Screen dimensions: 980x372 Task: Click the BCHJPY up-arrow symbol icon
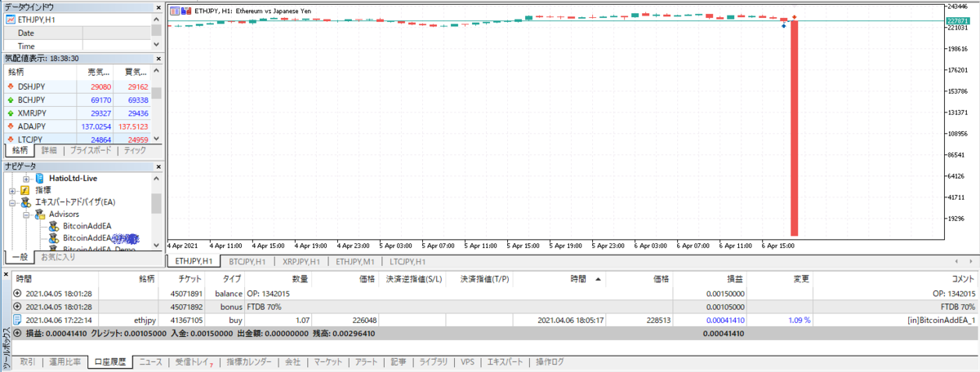11,100
